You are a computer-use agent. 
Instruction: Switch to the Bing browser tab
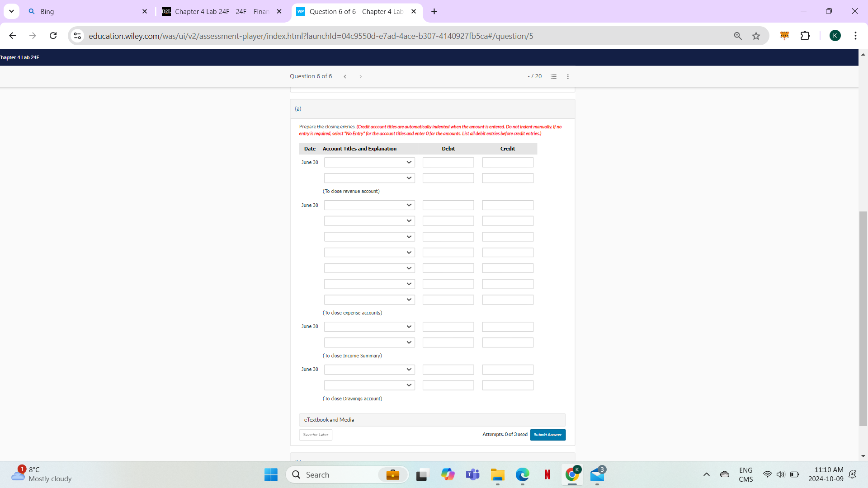(x=81, y=11)
